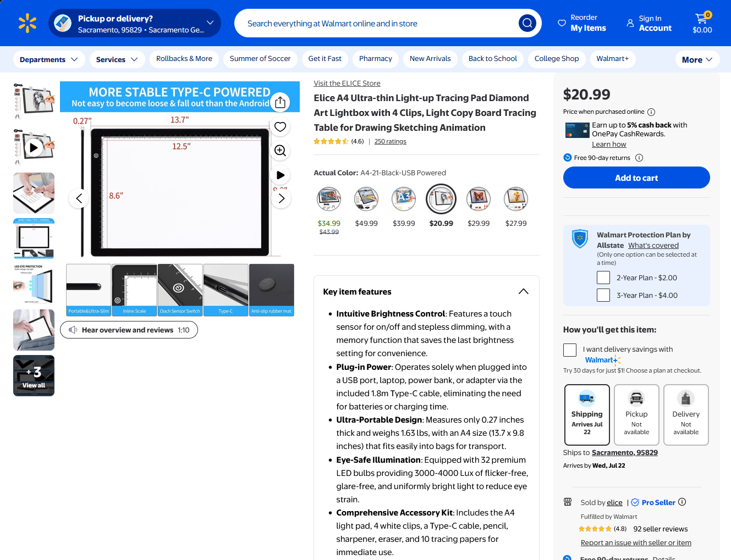Play product video from image overlay

coord(281,175)
